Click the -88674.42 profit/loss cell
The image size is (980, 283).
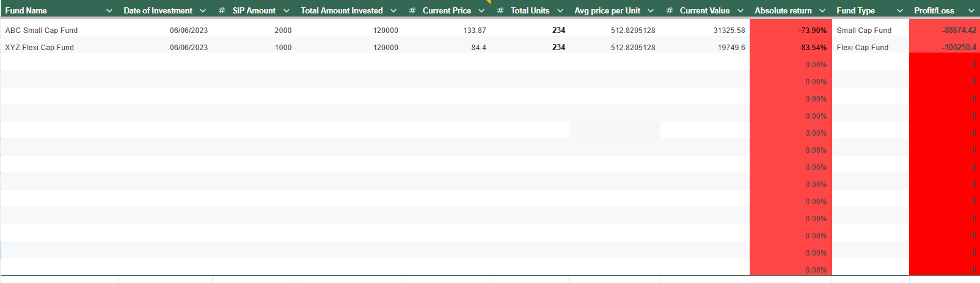[x=959, y=30]
